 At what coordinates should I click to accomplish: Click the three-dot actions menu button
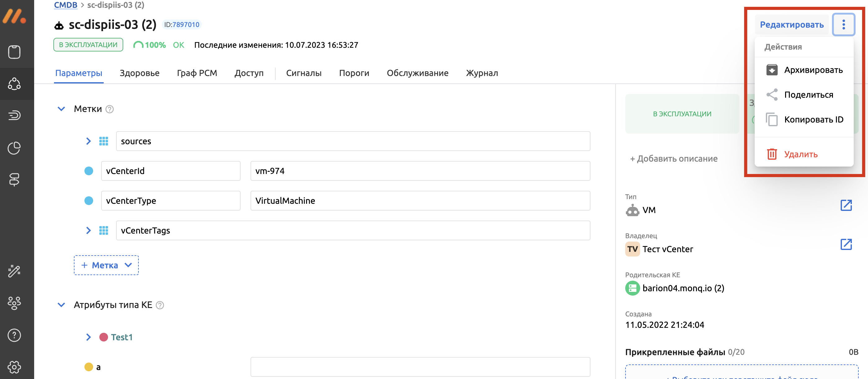pyautogui.click(x=843, y=25)
